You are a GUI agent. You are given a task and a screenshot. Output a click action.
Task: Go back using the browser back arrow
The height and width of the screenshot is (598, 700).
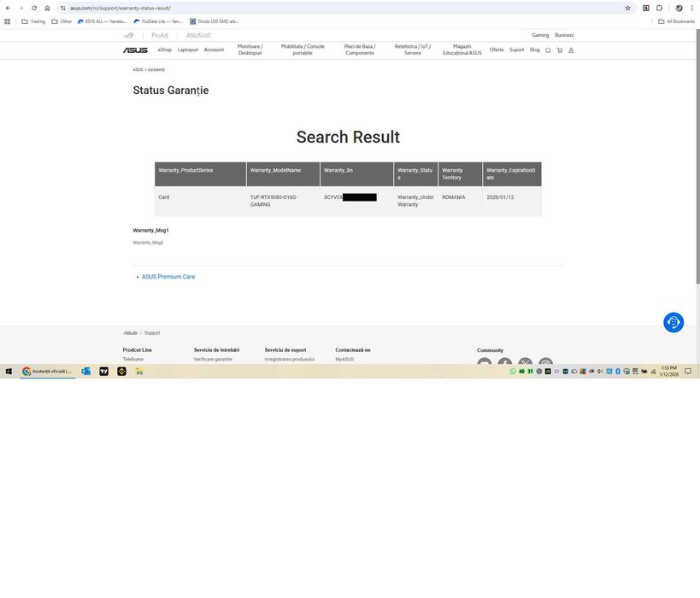pos(8,8)
